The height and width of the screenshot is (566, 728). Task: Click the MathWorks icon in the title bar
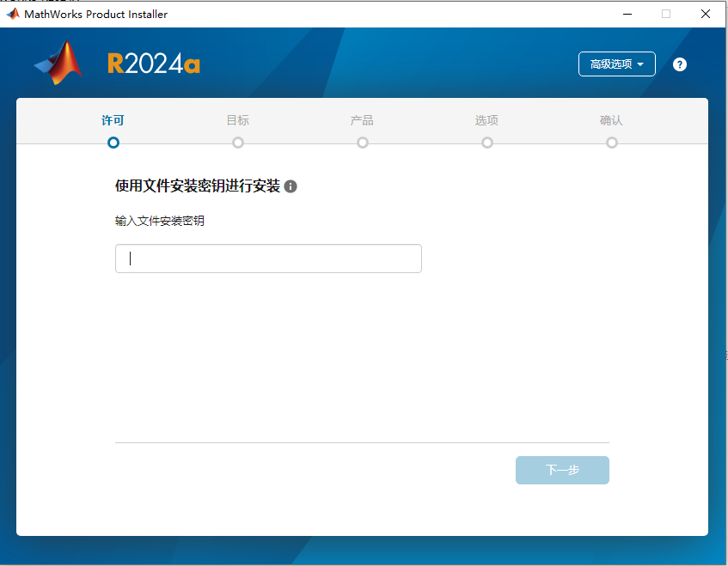[x=13, y=14]
